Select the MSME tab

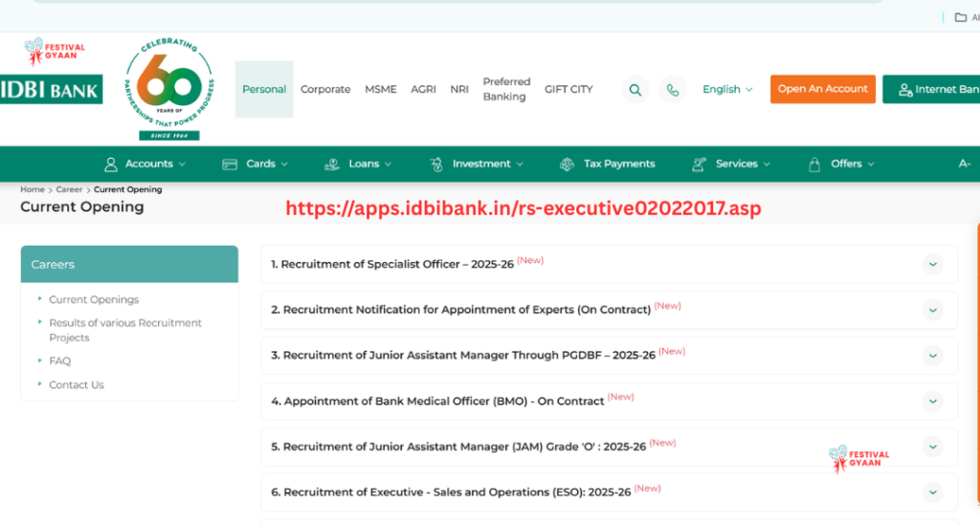[x=381, y=89]
